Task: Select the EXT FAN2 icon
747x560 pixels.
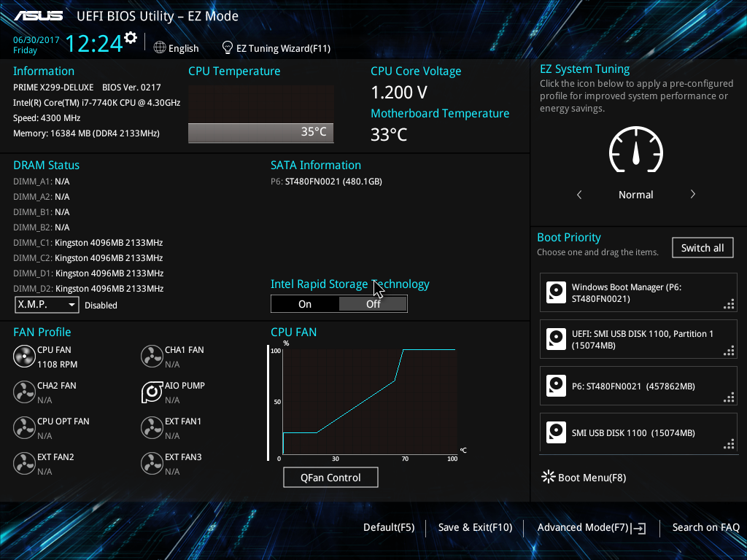Action: [24, 463]
